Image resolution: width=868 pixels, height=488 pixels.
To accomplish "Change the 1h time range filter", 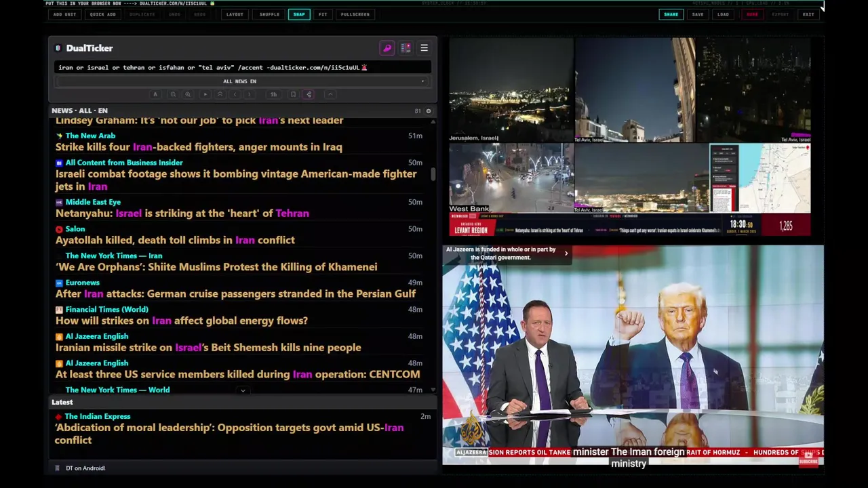I will (x=273, y=94).
